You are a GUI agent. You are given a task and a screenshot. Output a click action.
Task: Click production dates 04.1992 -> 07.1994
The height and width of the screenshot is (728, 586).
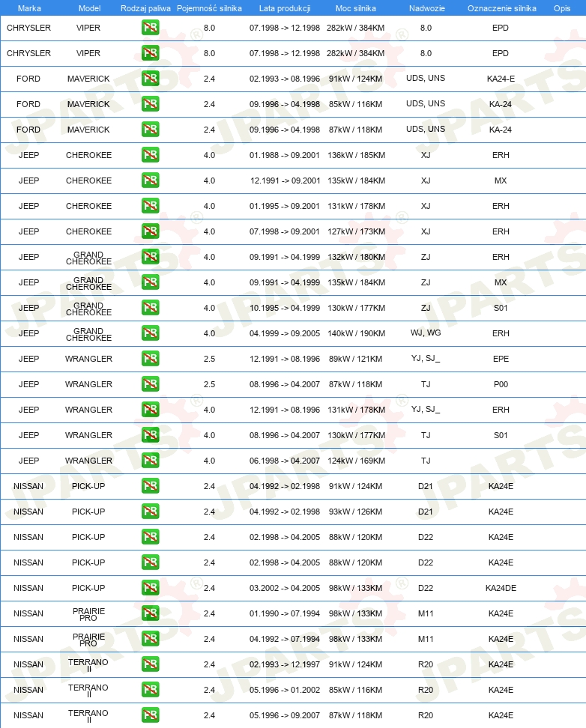pos(285,638)
